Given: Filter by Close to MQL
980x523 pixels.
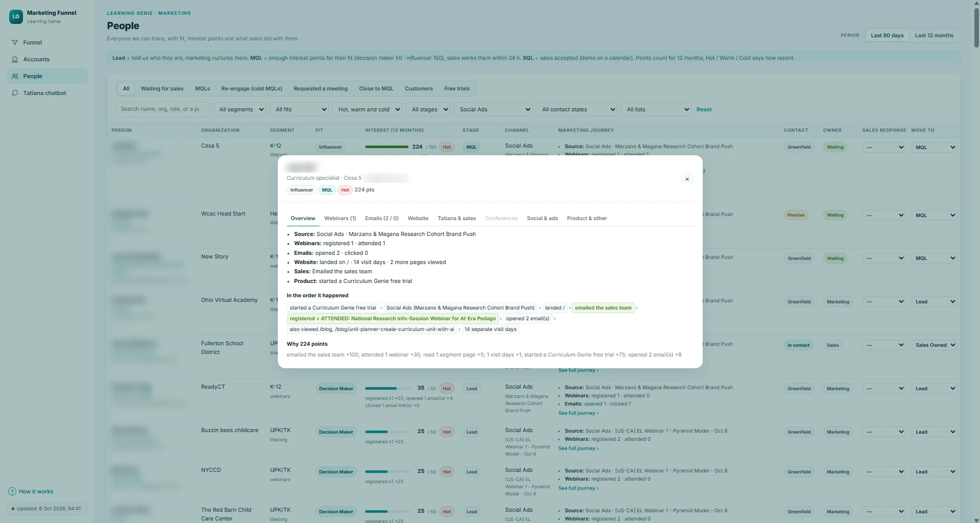Looking at the screenshot, I should (x=376, y=88).
